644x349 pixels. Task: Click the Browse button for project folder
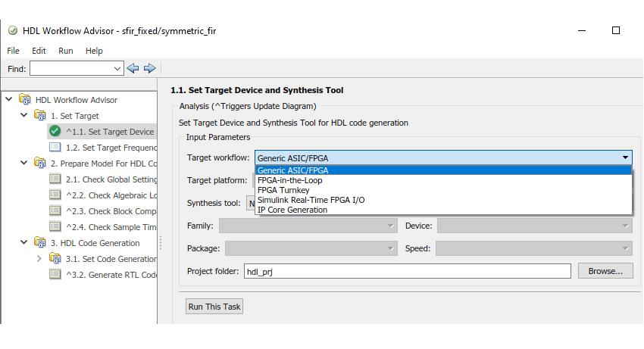point(605,271)
